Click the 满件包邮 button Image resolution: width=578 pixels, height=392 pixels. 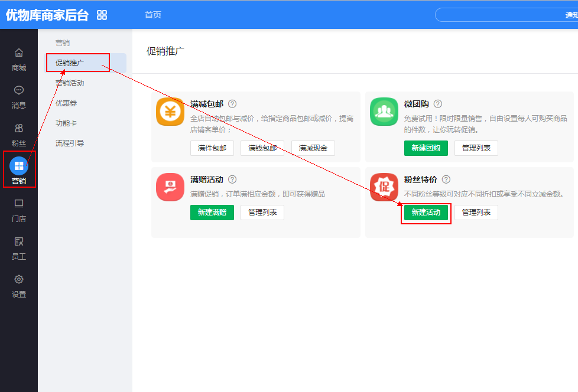click(x=212, y=148)
